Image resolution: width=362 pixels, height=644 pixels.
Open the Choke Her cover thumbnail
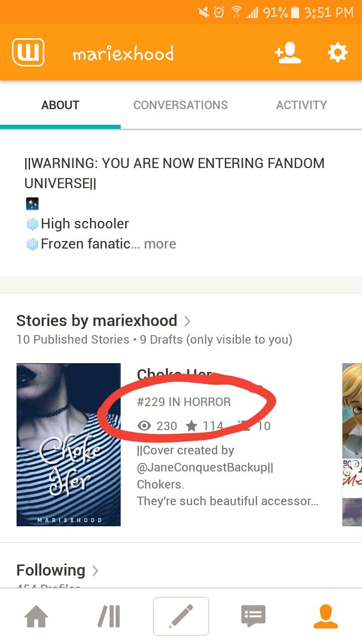coord(68,445)
